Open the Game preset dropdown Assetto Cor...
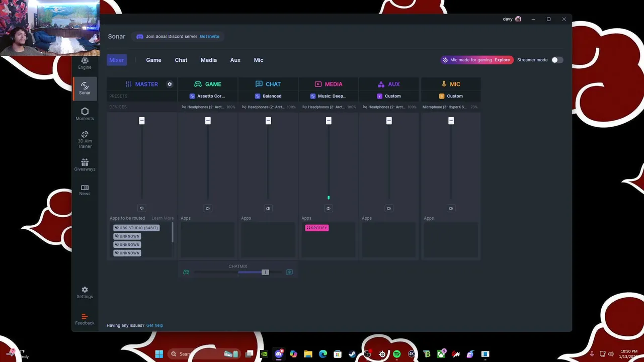The height and width of the screenshot is (362, 644). pyautogui.click(x=207, y=96)
